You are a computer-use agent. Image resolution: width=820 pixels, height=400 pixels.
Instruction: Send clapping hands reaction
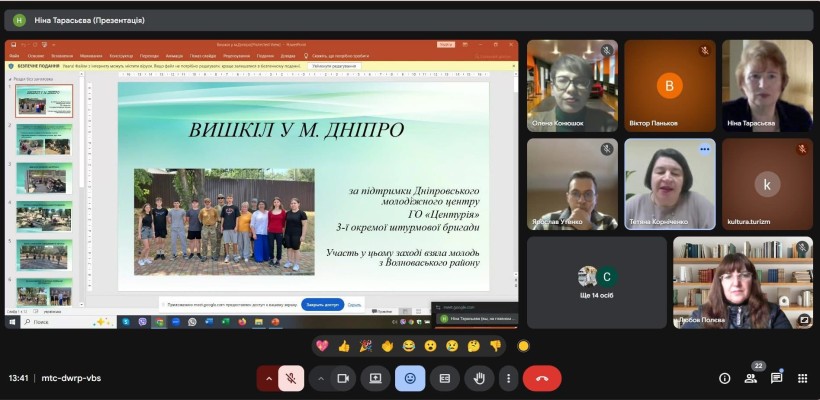click(x=387, y=346)
